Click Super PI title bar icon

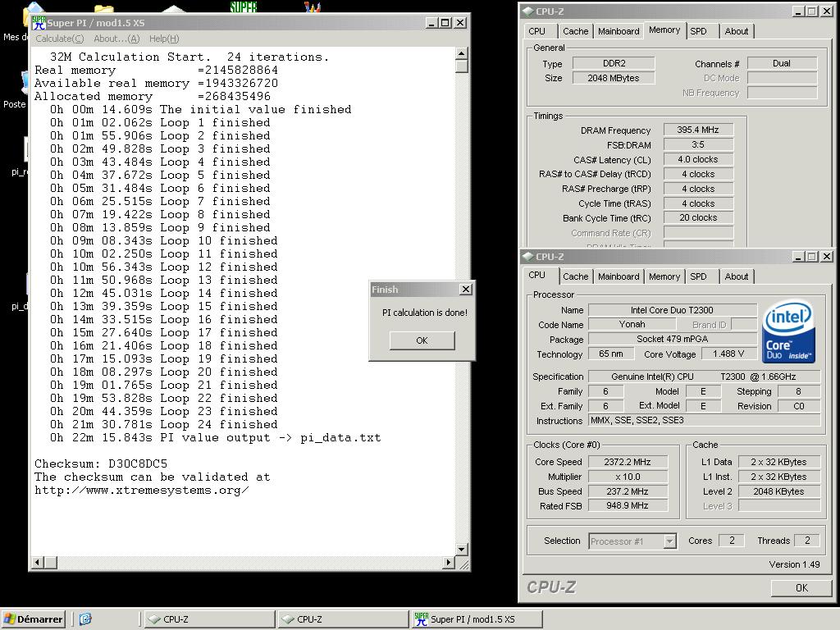point(39,22)
